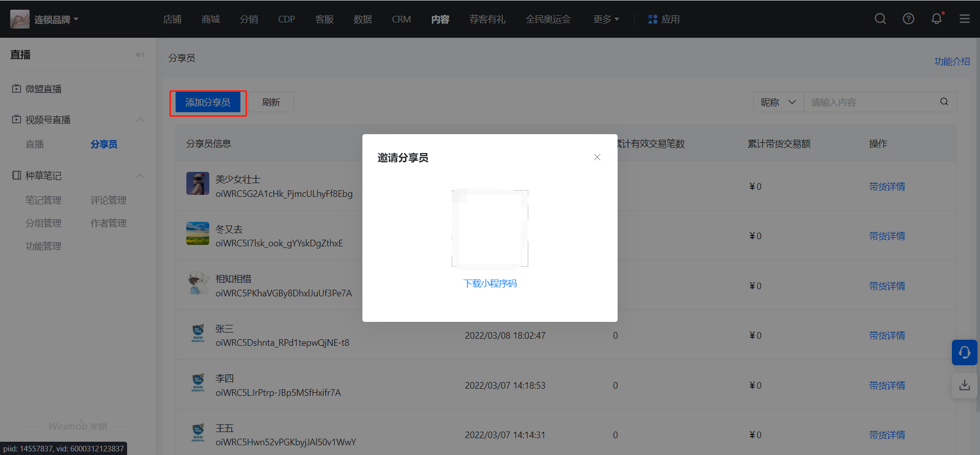
Task: Click the 刷新 button
Action: pos(271,102)
